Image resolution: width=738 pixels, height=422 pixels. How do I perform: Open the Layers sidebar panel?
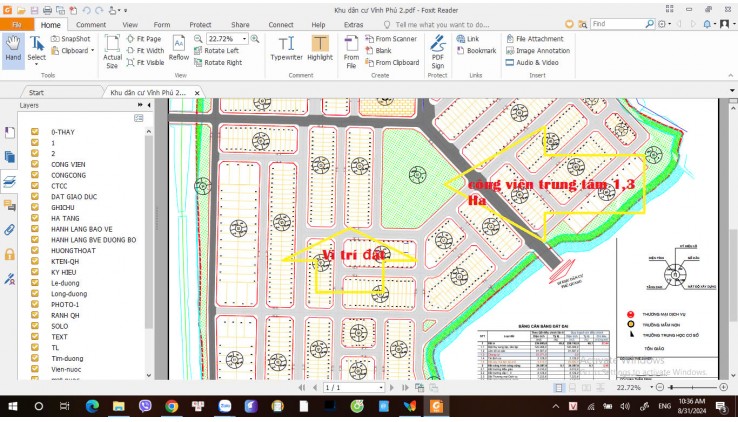9,182
